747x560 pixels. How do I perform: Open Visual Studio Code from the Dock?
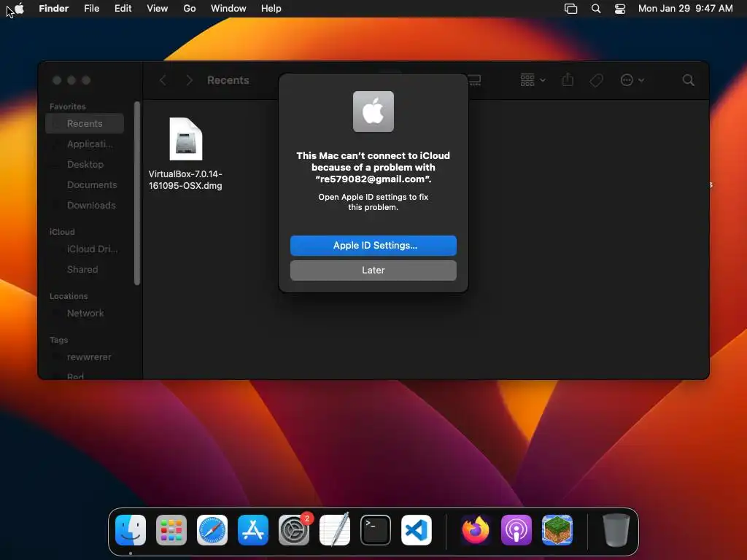(x=417, y=530)
